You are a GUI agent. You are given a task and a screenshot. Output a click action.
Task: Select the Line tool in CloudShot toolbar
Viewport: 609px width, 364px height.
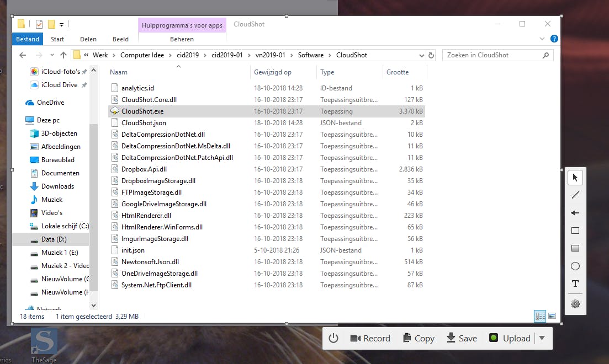click(575, 195)
